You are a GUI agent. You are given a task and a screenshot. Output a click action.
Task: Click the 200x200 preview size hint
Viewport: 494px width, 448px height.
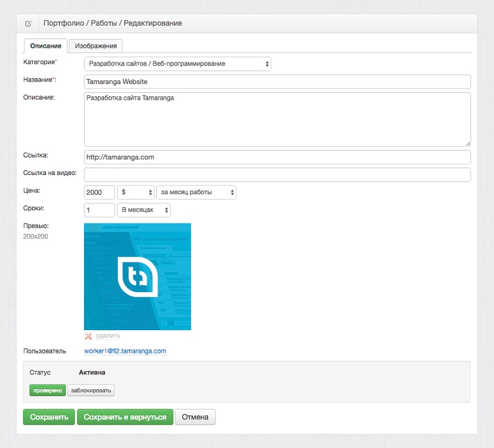click(36, 237)
